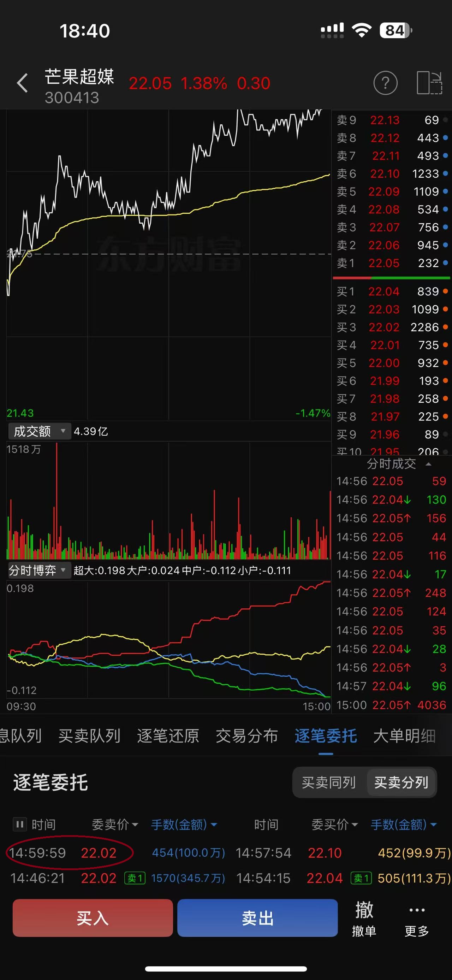Open sell-side 手数(金额) filter dropdown
The image size is (452, 980).
[x=184, y=825]
